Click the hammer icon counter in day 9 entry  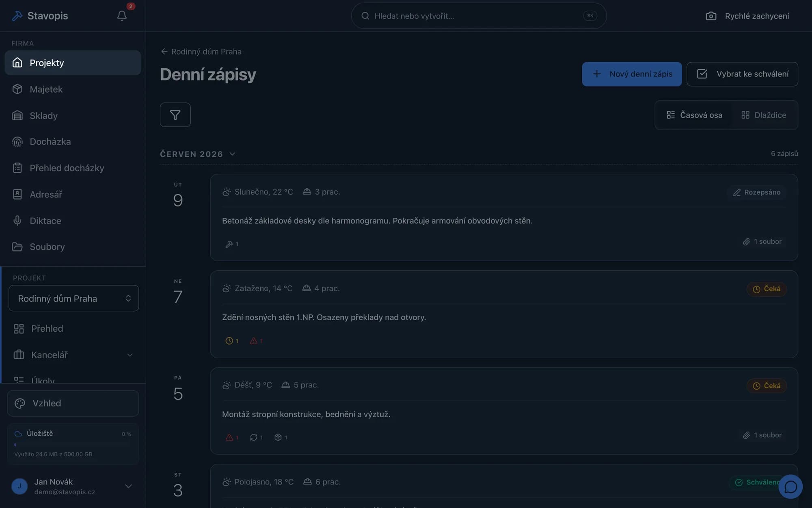tap(232, 244)
